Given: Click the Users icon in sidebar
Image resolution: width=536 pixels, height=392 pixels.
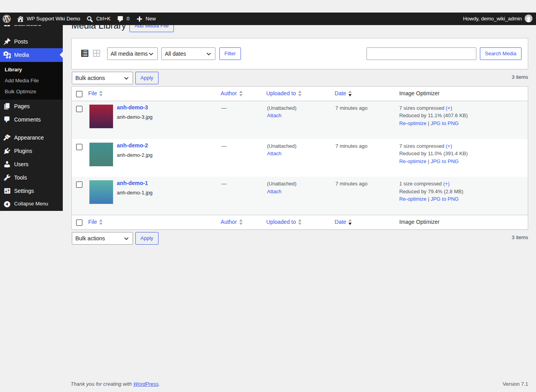Looking at the screenshot, I should coord(7,164).
